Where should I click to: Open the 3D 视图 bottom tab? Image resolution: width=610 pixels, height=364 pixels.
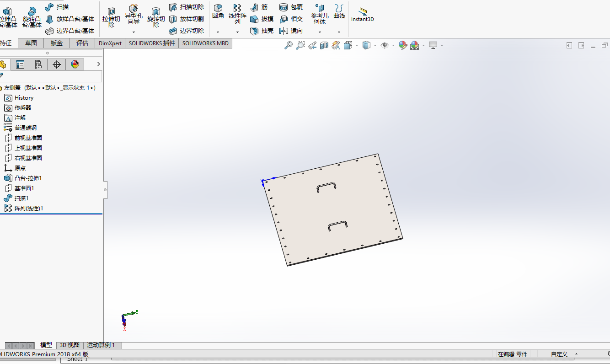pyautogui.click(x=70, y=345)
